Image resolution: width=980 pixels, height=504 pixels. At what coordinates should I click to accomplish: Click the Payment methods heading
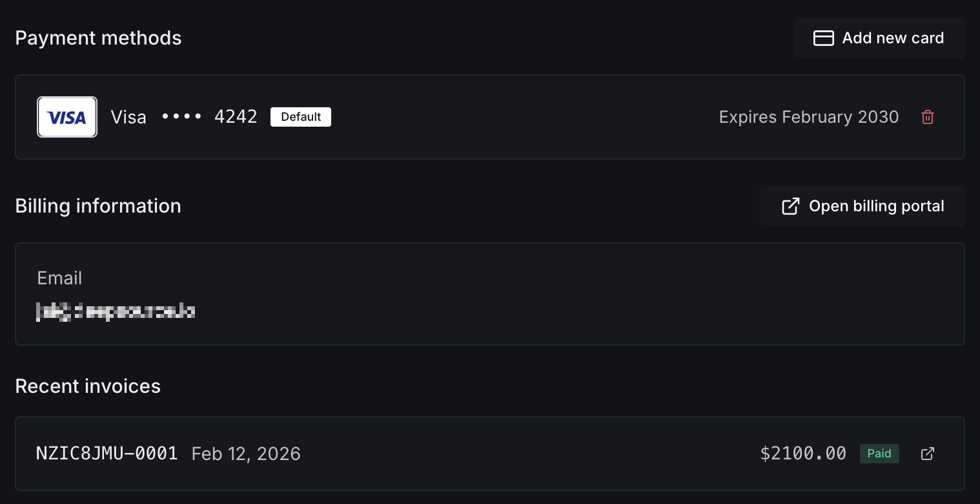[x=98, y=38]
